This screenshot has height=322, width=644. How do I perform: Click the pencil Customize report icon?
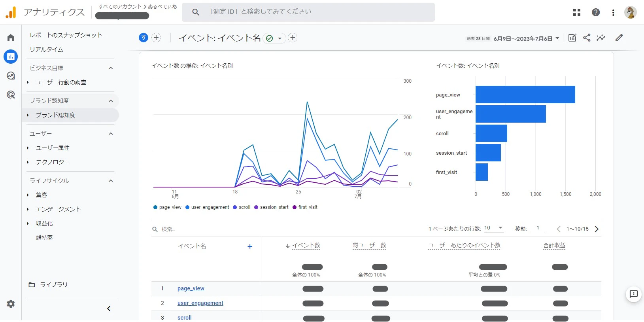(619, 38)
